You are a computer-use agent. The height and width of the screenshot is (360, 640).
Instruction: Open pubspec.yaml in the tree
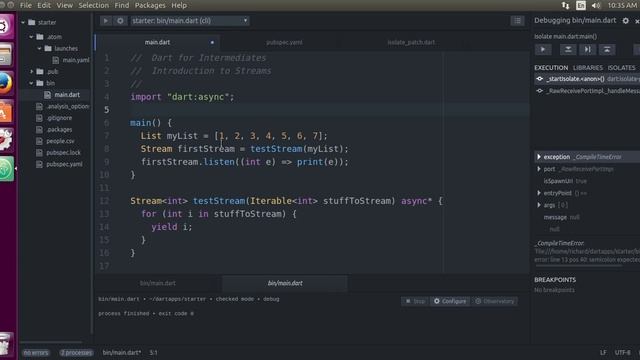point(64,164)
